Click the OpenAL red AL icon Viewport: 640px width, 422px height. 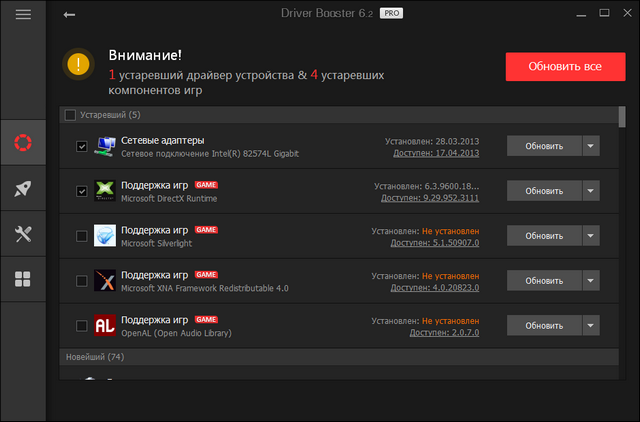[105, 325]
